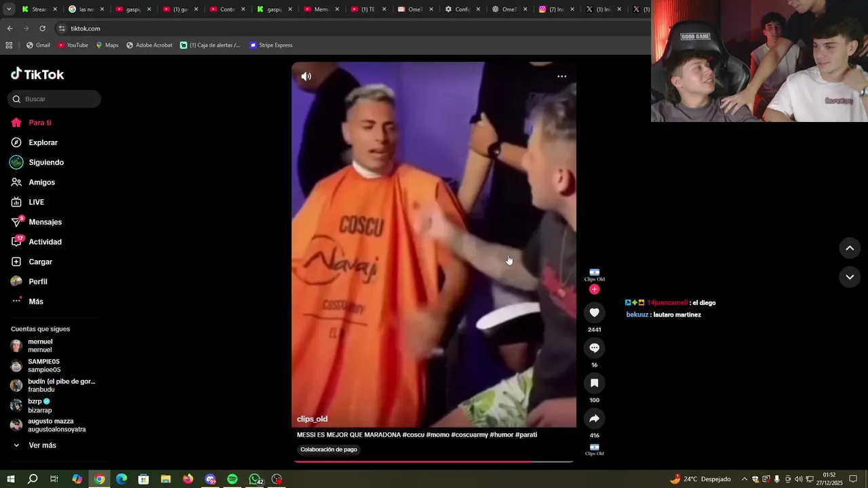Open the Windows Start menu

[x=10, y=479]
